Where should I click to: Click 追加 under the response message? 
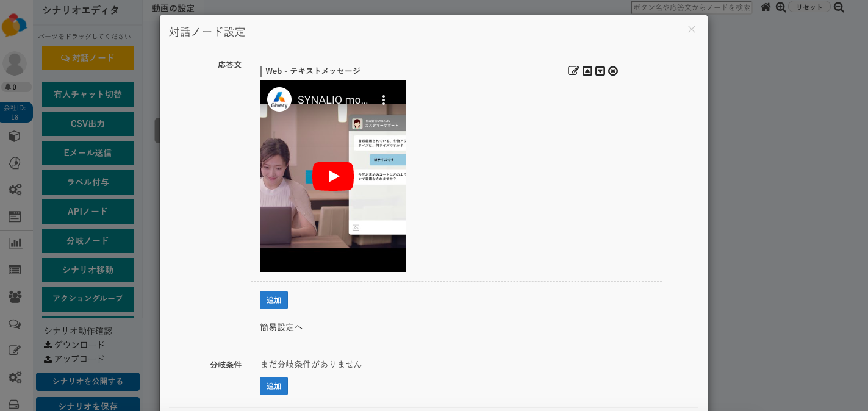[274, 300]
